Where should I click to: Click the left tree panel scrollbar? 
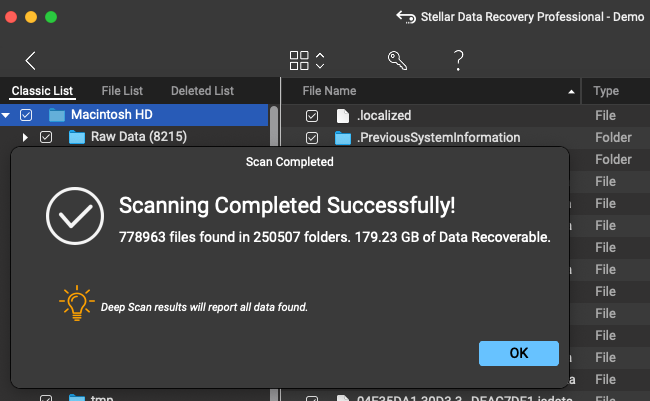coord(274,126)
